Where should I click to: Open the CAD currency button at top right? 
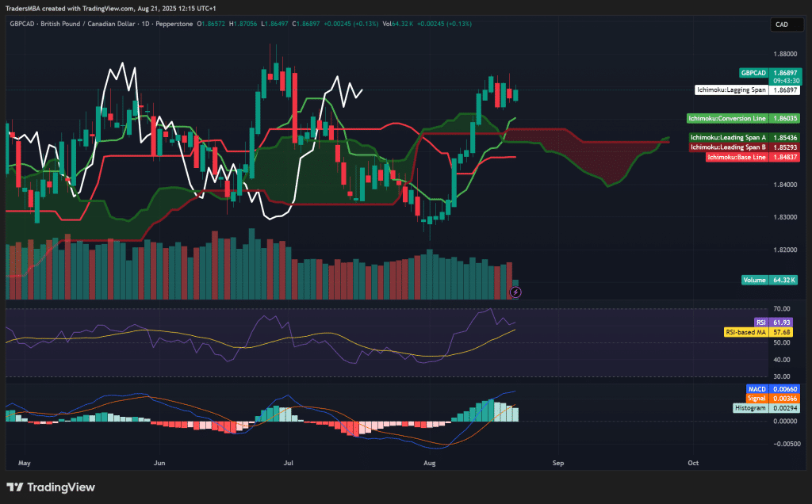[x=786, y=25]
